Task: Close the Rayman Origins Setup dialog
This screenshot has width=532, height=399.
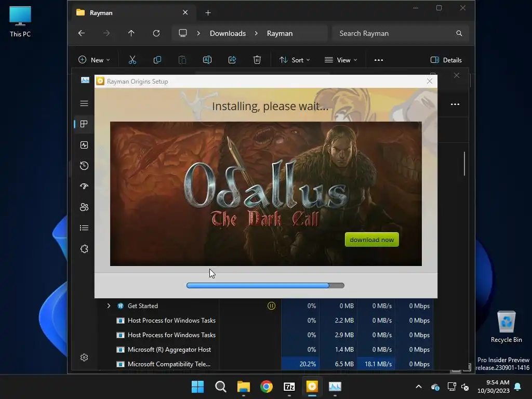Action: pos(430,81)
